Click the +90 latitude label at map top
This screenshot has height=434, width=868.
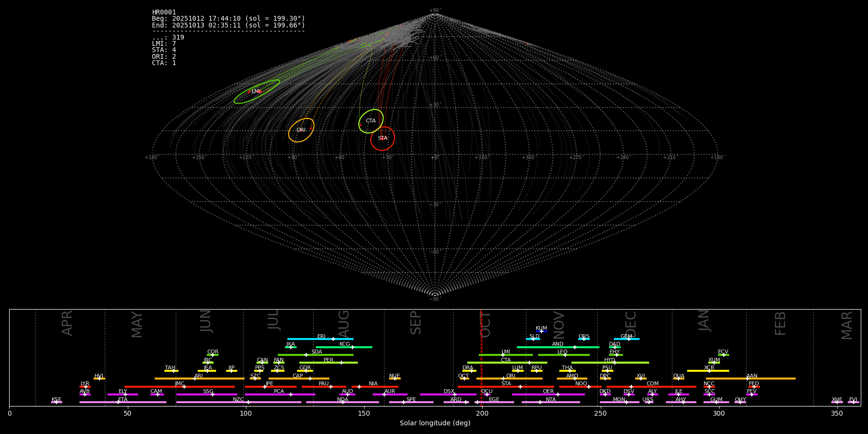(435, 11)
